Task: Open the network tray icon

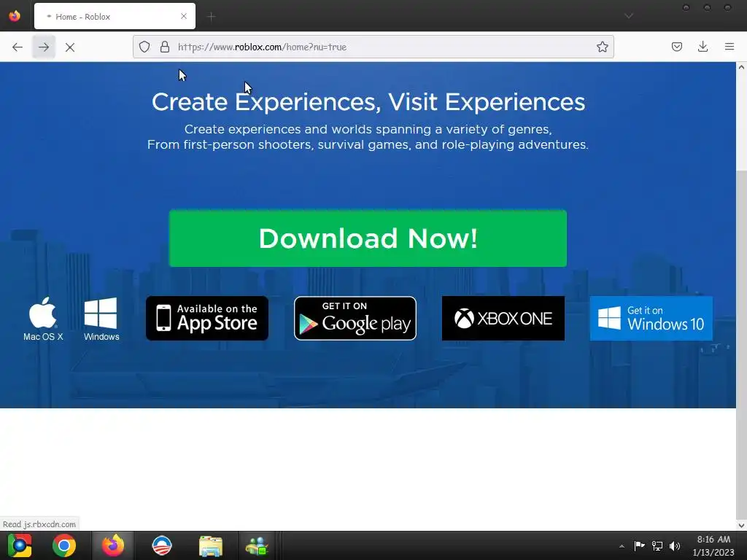Action: pyautogui.click(x=657, y=545)
